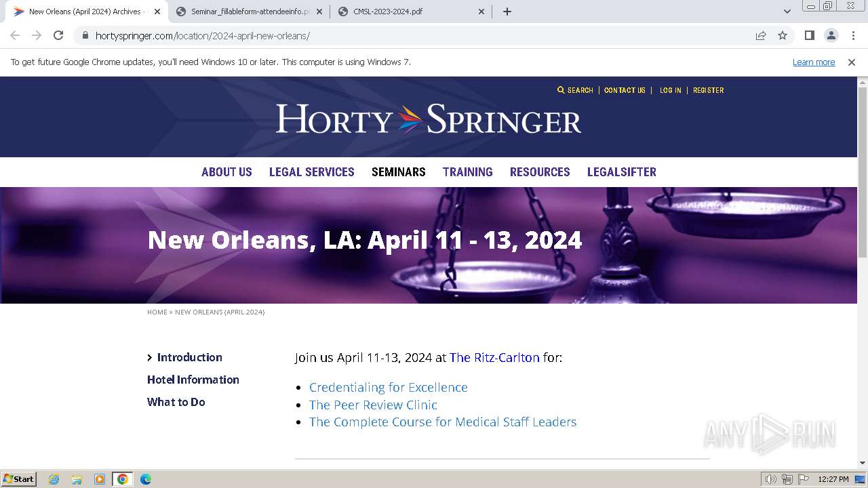Open a new browser tab
The height and width of the screenshot is (488, 868).
pos(507,12)
